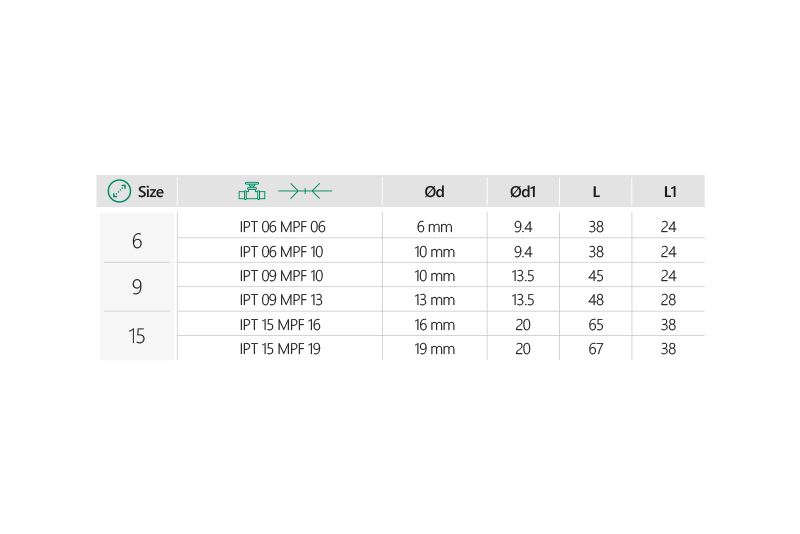Click the green circular size icon
Screen dimensions: 800x534
(x=119, y=191)
